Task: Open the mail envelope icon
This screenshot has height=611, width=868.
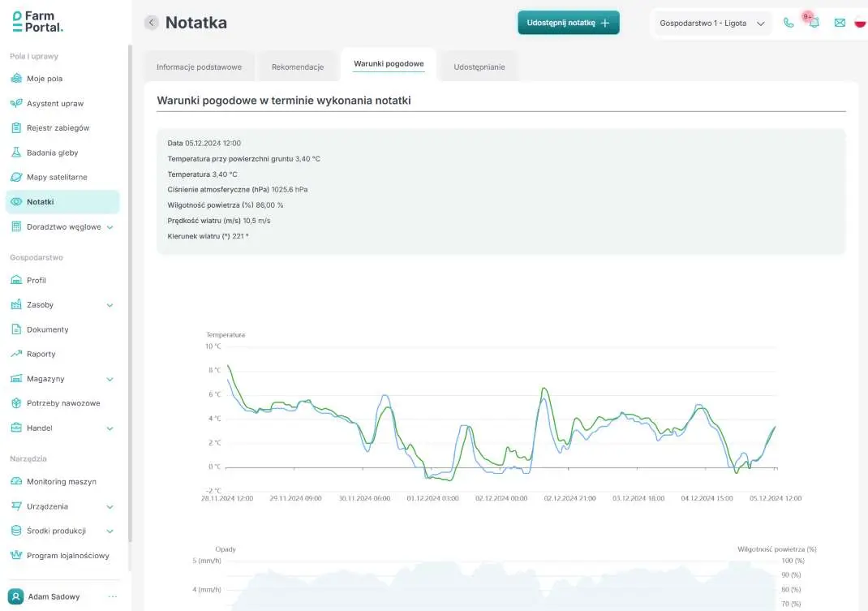Action: click(x=840, y=23)
